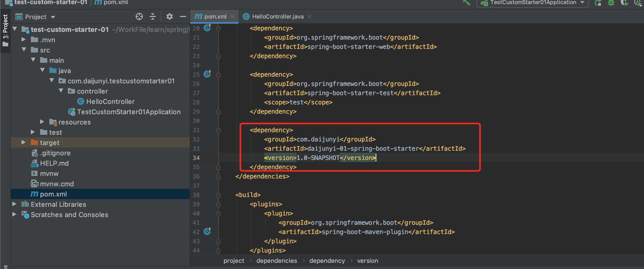Viewport: 644px width, 269px height.
Task: Place cursor in 1.0-SNAPSHOT version text
Action: pyautogui.click(x=318, y=158)
